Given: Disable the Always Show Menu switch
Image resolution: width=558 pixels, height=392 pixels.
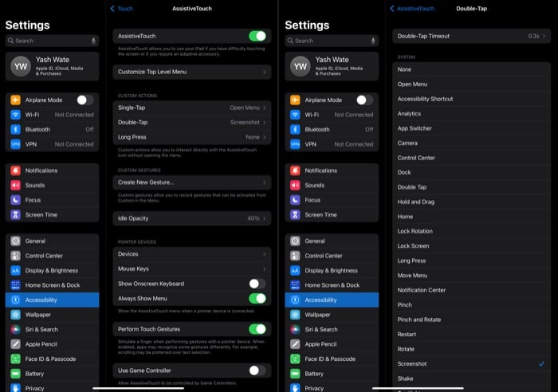Looking at the screenshot, I should click(257, 298).
